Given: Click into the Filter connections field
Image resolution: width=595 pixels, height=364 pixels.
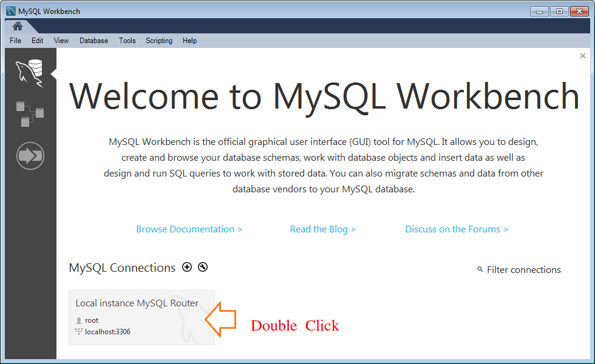Looking at the screenshot, I should click(523, 269).
